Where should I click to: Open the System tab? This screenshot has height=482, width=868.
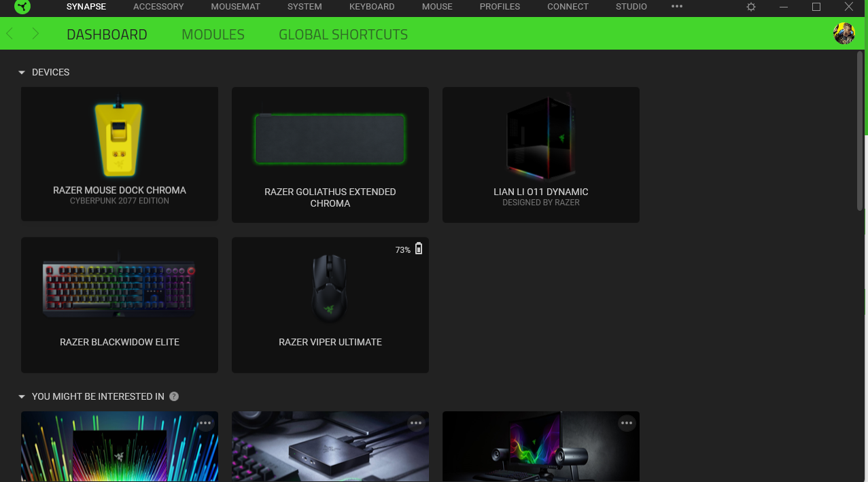point(305,7)
